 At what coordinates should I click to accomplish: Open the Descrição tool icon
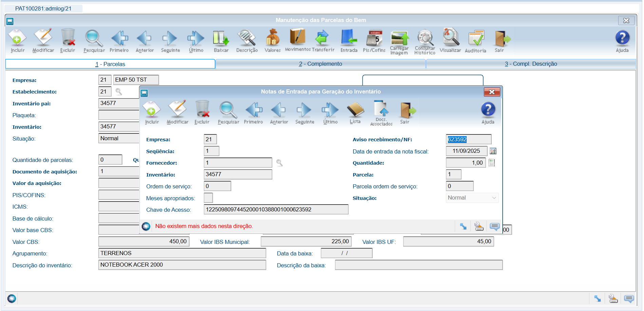click(x=247, y=41)
